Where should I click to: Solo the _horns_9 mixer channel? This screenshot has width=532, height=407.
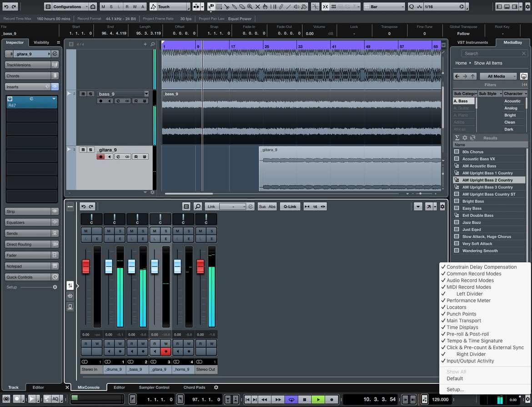(x=189, y=231)
